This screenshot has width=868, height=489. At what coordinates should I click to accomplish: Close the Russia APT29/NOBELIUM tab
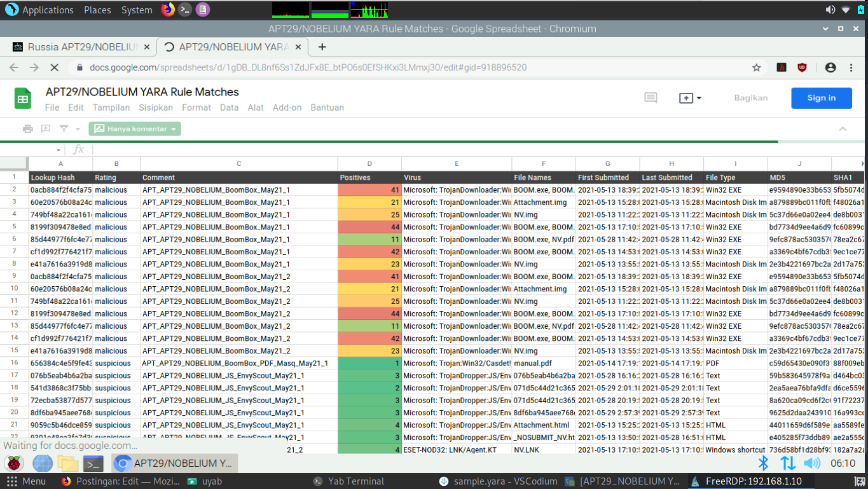[x=147, y=47]
